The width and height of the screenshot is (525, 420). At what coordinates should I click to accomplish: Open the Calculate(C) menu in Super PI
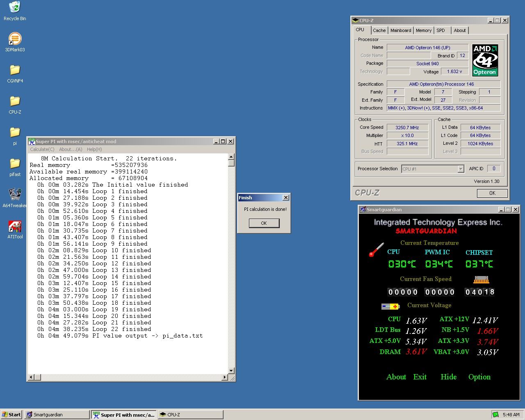(42, 149)
